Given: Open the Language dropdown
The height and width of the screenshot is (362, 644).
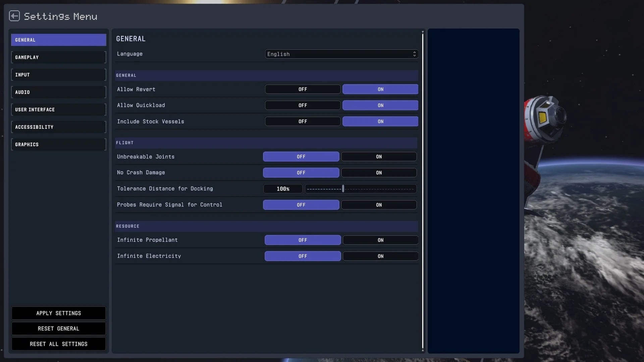Looking at the screenshot, I should point(341,54).
